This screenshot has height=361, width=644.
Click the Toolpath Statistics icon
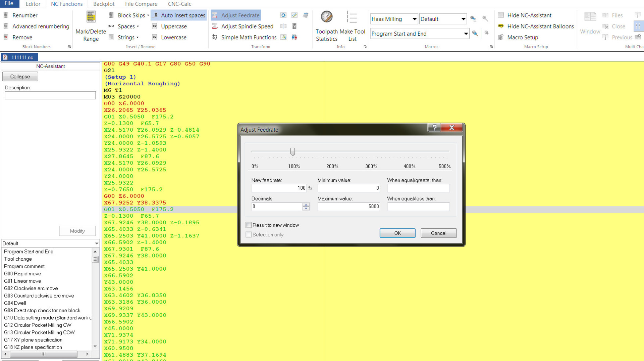pyautogui.click(x=326, y=17)
